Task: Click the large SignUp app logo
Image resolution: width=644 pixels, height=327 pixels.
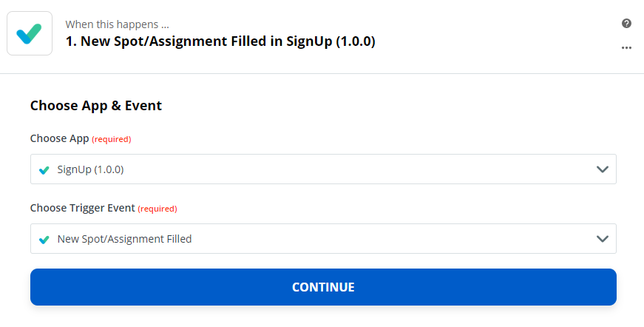Action: 30,33
